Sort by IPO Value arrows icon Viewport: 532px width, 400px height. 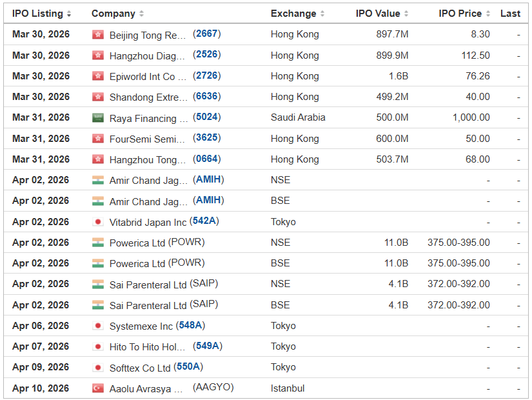pyautogui.click(x=406, y=14)
